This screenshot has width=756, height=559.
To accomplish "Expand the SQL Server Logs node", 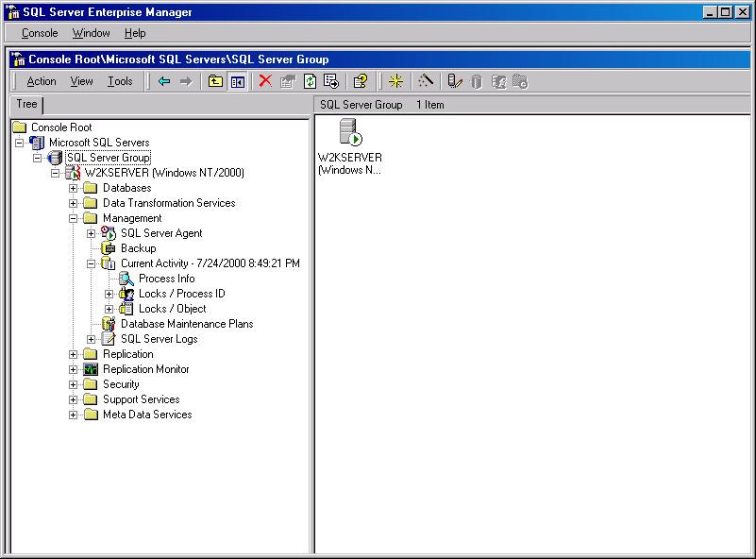I will (x=92, y=339).
